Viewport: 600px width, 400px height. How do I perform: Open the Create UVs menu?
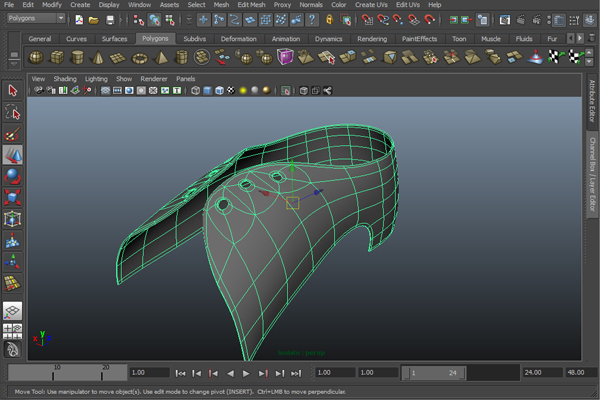pos(371,5)
